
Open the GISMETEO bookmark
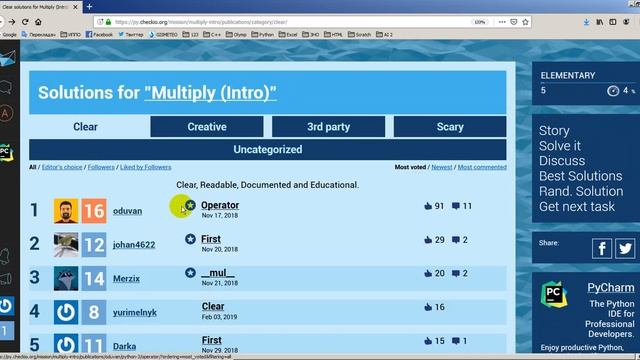click(163, 35)
